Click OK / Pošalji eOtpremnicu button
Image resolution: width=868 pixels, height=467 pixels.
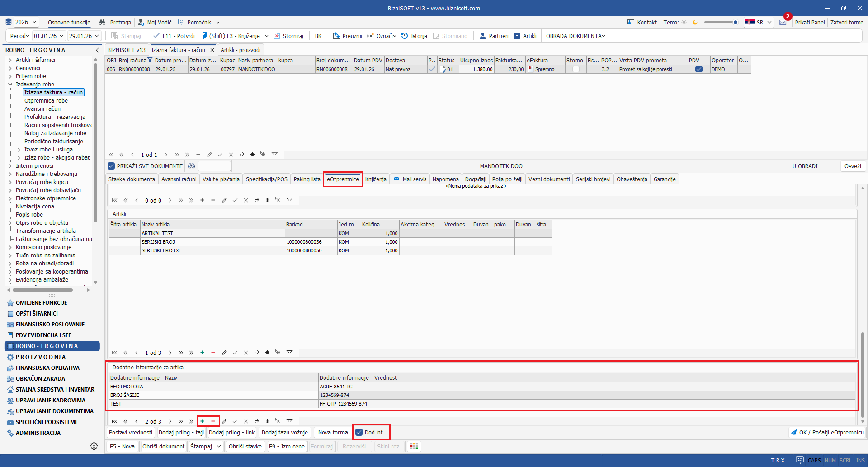(x=827, y=433)
